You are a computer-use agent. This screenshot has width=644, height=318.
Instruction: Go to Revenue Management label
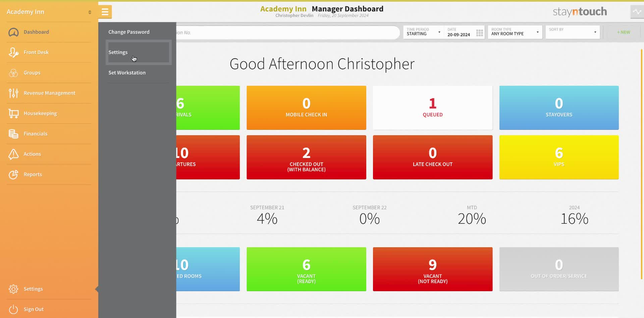pos(49,93)
